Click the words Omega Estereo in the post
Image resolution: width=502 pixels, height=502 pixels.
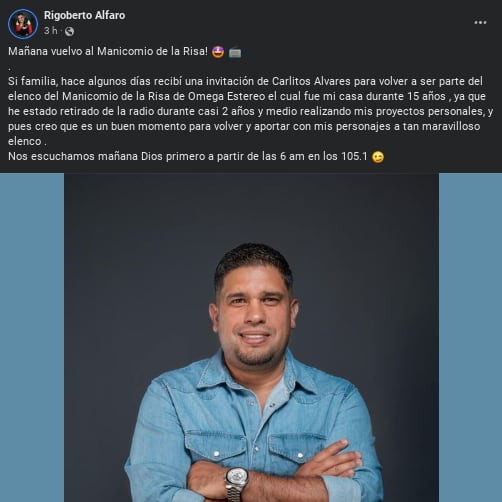226,96
